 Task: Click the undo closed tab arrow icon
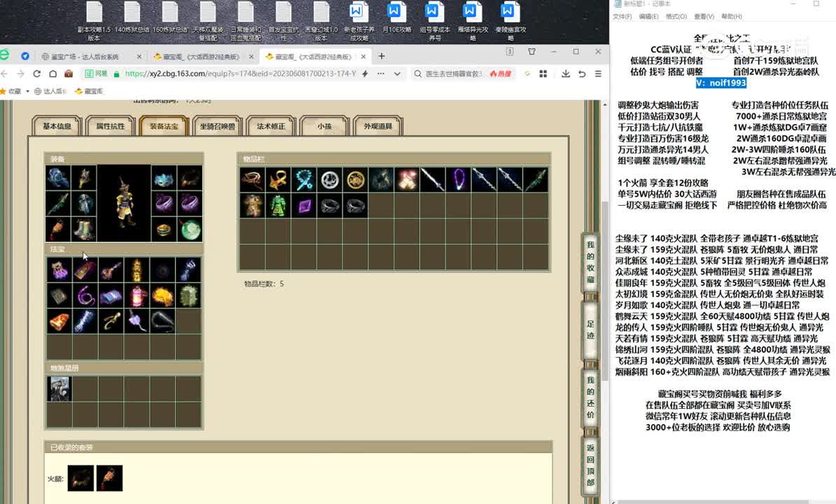pyautogui.click(x=582, y=73)
